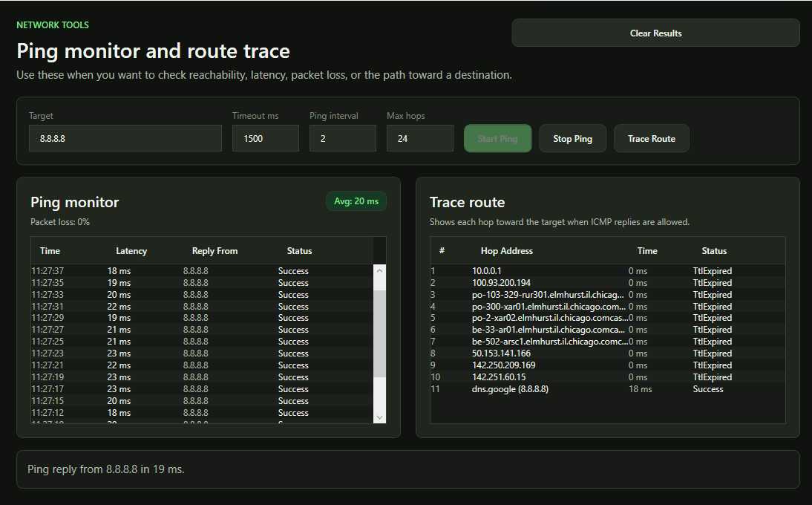
Task: Click the Status header in Trace route
Action: click(x=714, y=251)
